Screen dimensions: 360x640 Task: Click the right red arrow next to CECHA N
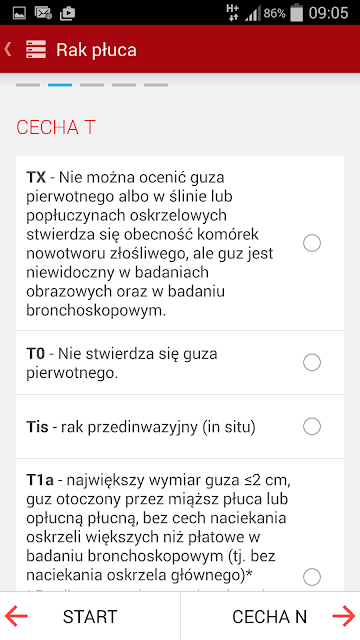[343, 616]
